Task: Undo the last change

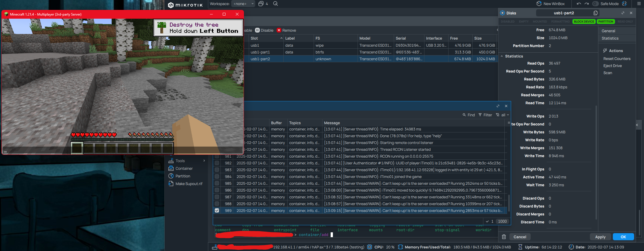Action: pyautogui.click(x=579, y=4)
